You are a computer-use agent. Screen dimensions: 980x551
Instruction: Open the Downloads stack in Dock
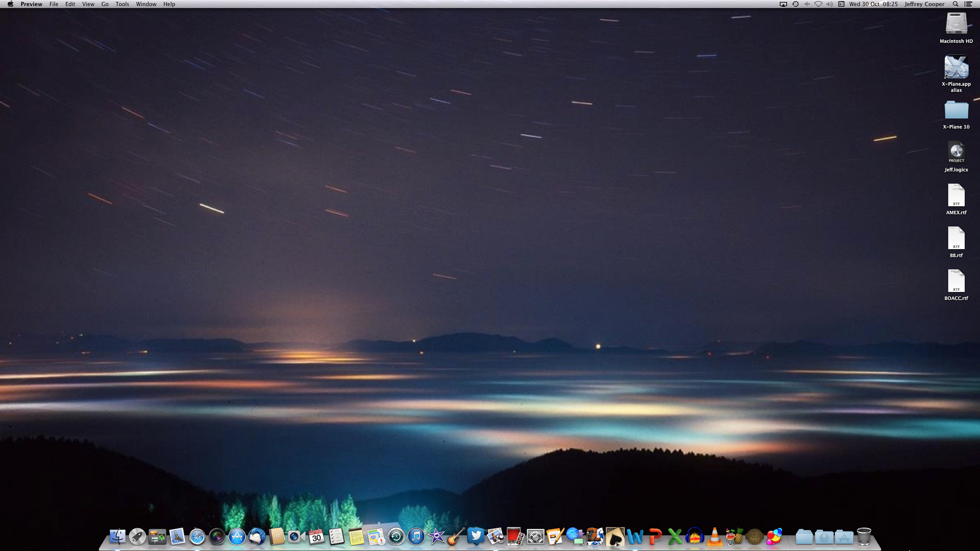(824, 536)
